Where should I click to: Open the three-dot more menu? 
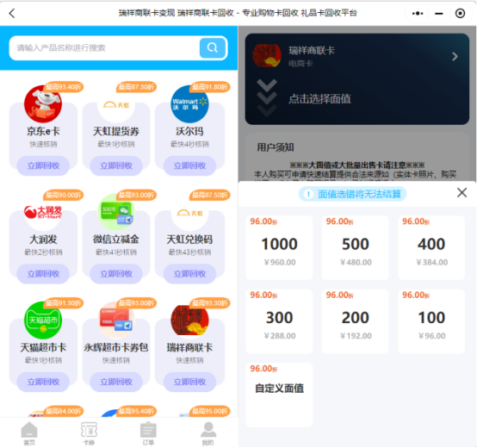(418, 14)
